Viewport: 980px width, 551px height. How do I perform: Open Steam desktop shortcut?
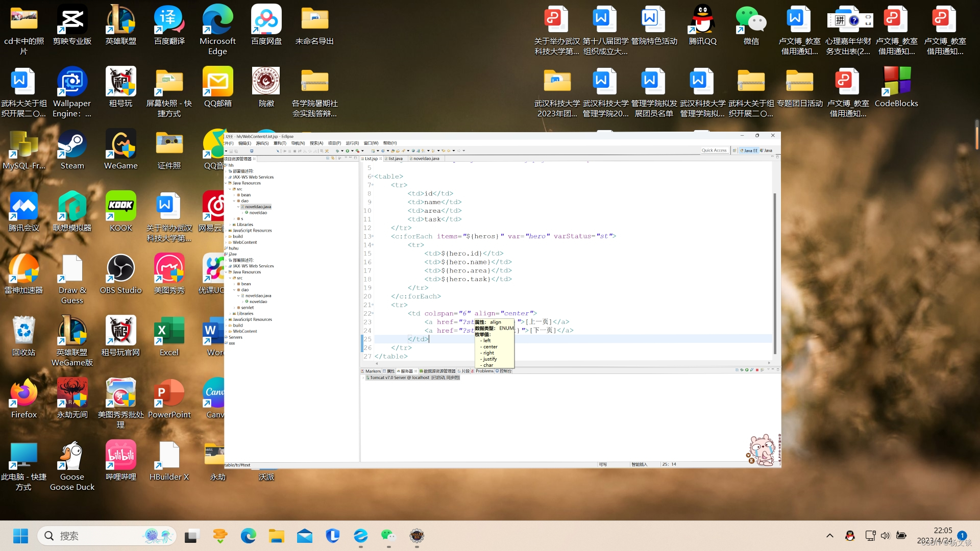click(x=72, y=150)
